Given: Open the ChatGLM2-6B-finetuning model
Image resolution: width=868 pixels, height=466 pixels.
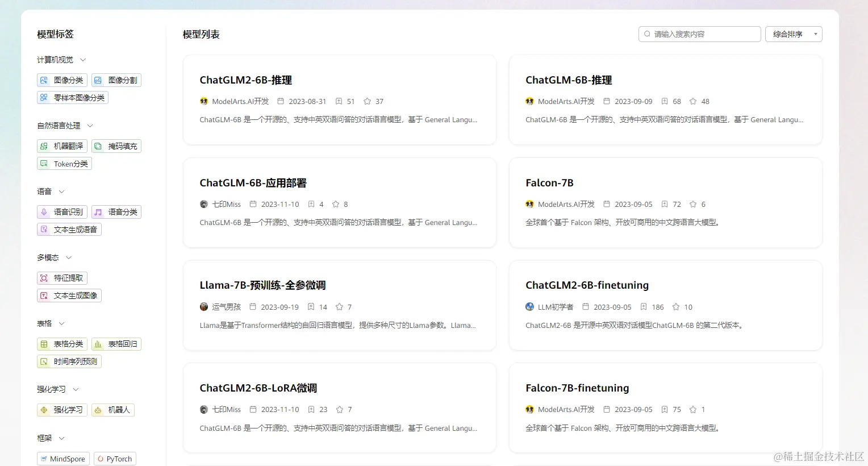Looking at the screenshot, I should [x=587, y=285].
